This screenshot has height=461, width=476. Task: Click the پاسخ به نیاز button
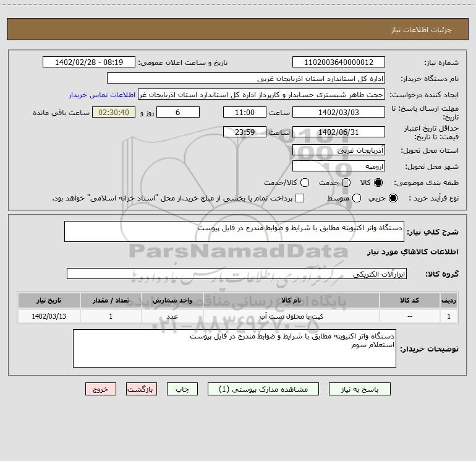click(360, 389)
